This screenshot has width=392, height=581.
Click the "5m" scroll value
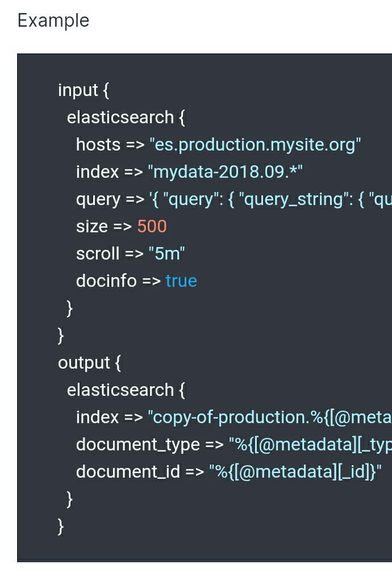tap(166, 254)
